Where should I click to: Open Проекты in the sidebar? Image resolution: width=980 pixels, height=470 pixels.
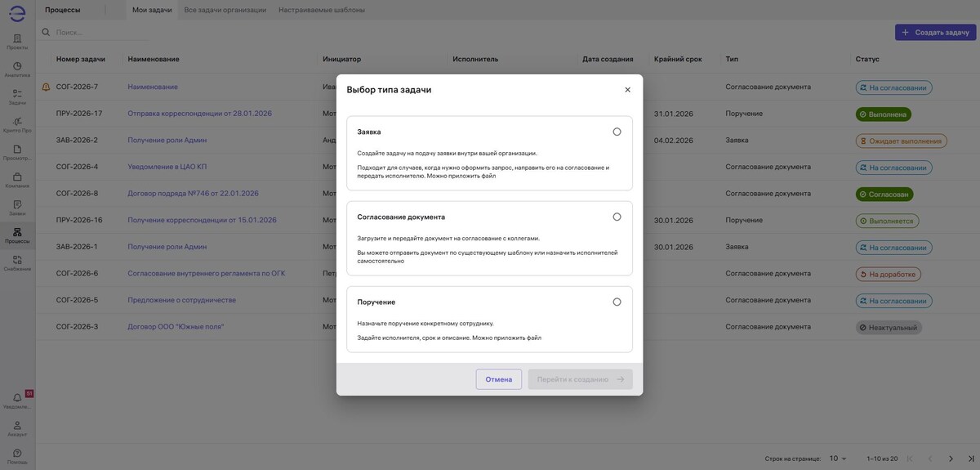[17, 41]
